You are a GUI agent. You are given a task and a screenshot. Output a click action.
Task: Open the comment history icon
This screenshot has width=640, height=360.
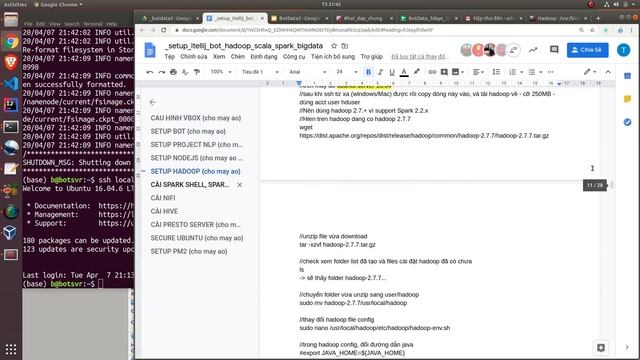pos(554,50)
